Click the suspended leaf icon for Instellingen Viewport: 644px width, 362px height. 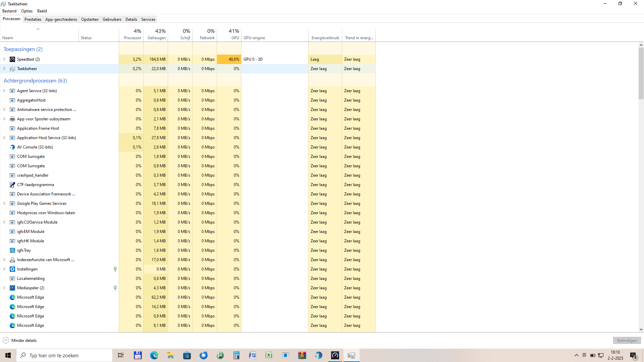[115, 269]
